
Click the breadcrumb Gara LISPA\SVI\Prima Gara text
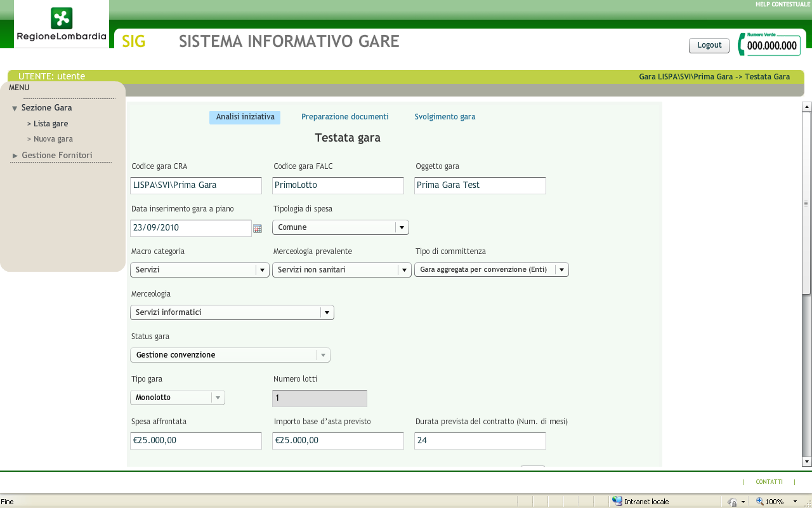pyautogui.click(x=686, y=77)
